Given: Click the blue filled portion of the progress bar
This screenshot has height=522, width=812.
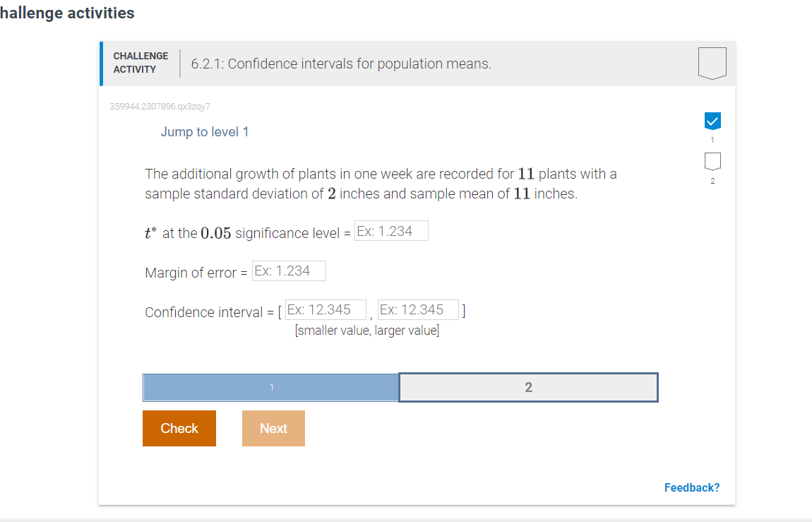Looking at the screenshot, I should point(270,387).
